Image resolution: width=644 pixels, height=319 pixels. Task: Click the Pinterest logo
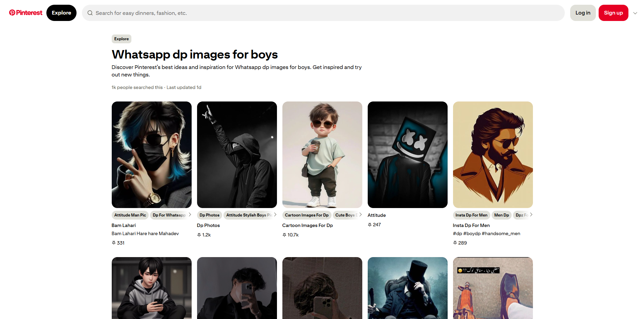(26, 13)
